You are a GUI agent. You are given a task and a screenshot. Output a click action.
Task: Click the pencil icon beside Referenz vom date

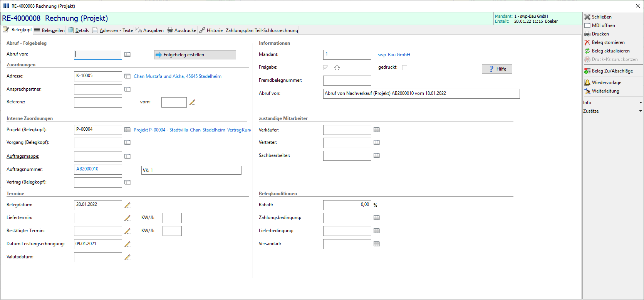(x=192, y=103)
